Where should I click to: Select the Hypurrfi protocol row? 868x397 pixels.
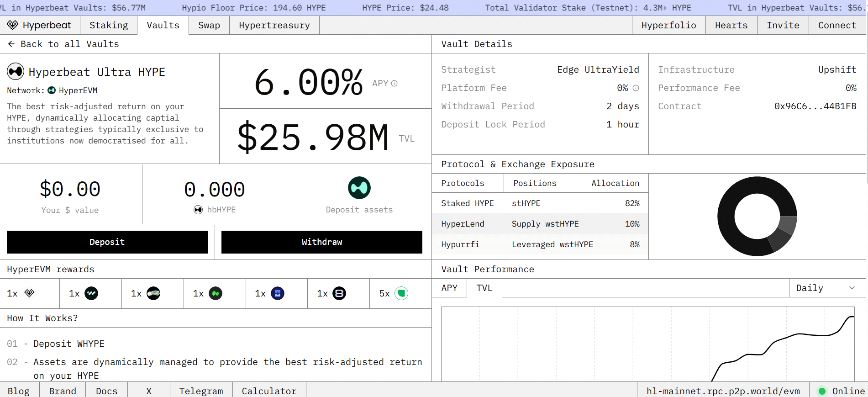[x=540, y=244]
